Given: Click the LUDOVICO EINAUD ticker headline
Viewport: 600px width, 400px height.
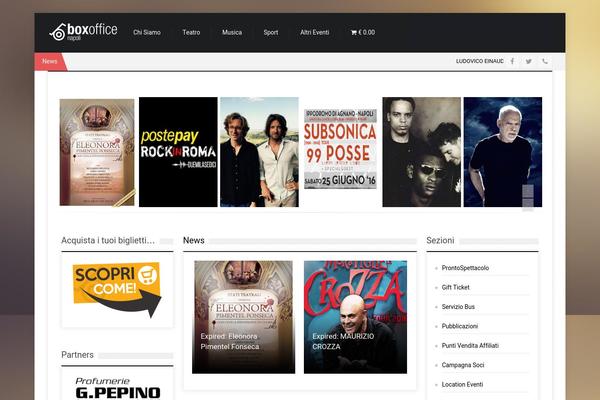Looking at the screenshot, I should tap(479, 61).
